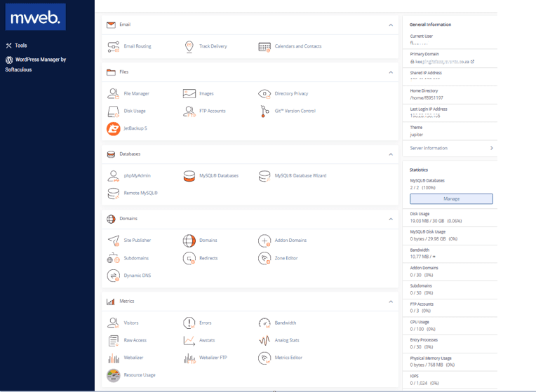The height and width of the screenshot is (392, 536).
Task: Open the Domains globe tool icon
Action: pos(189,241)
